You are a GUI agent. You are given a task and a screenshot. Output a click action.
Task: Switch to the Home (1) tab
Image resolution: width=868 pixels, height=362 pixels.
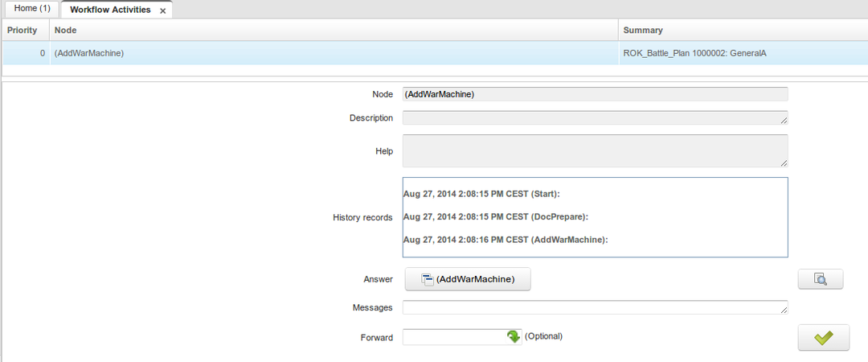(32, 10)
